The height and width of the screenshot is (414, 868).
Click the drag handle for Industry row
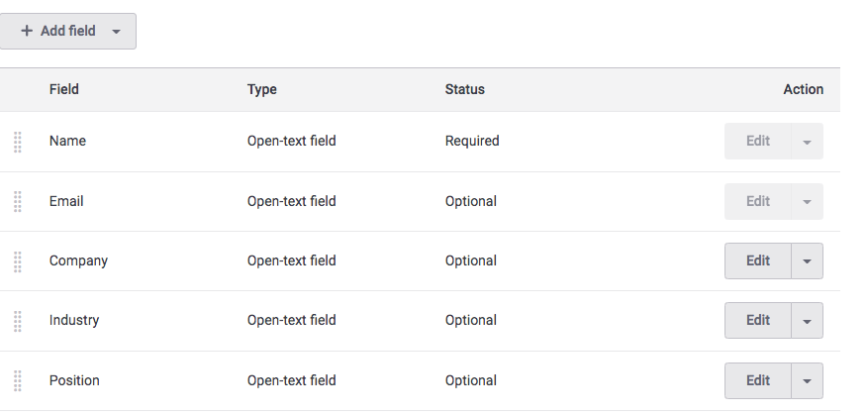[x=18, y=321]
